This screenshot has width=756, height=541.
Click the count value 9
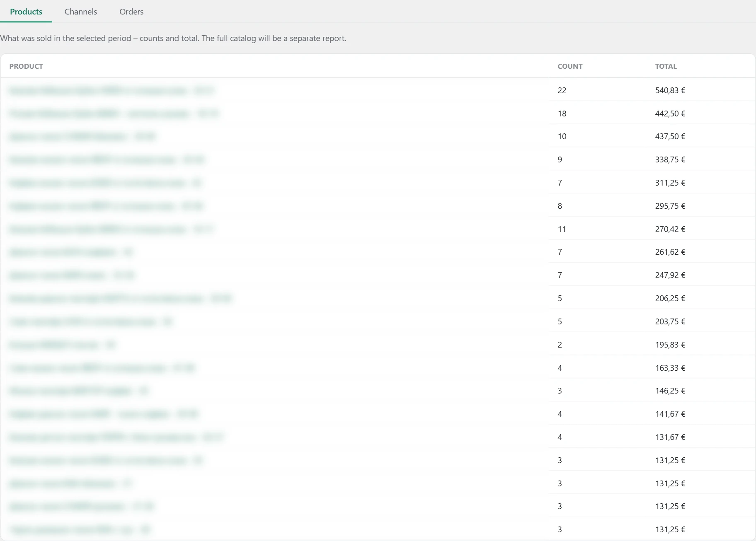tap(560, 159)
